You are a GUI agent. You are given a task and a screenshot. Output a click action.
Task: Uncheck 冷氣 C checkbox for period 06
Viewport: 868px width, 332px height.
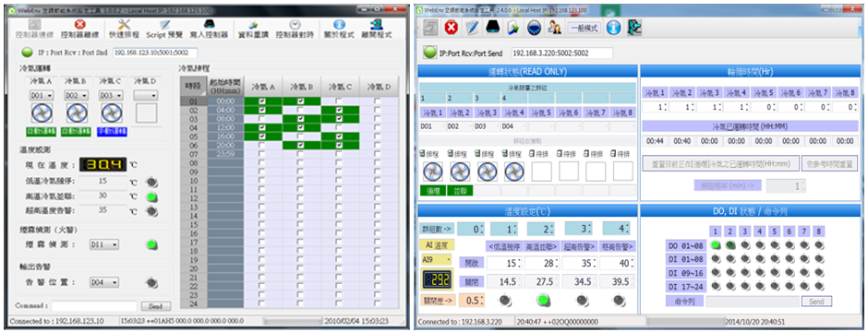pos(339,146)
